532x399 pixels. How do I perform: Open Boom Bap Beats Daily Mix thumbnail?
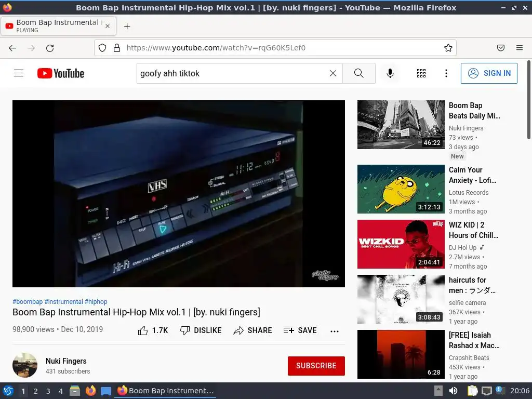pos(401,125)
